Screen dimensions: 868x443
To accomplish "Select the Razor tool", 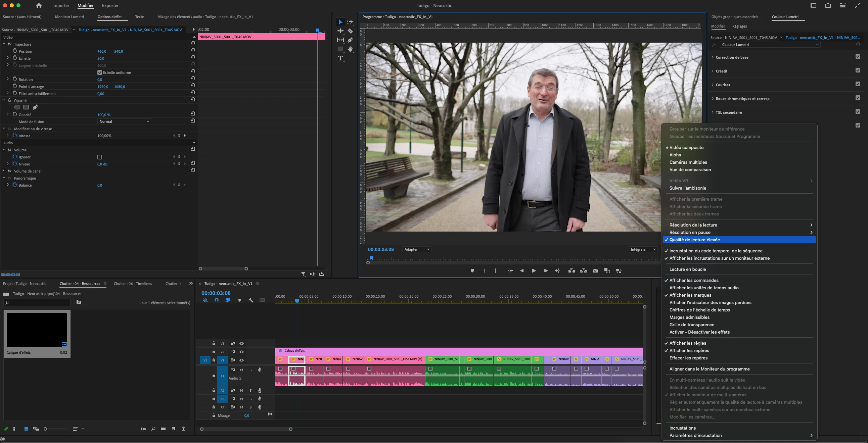I will coord(350,31).
